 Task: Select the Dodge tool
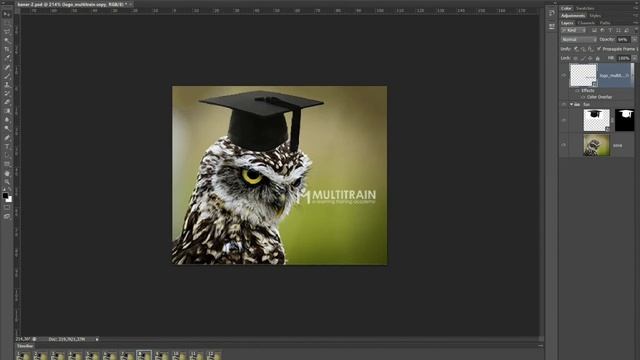[x=7, y=129]
